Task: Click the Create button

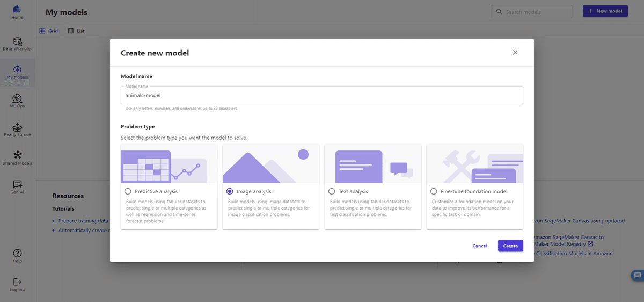Action: 510,246
